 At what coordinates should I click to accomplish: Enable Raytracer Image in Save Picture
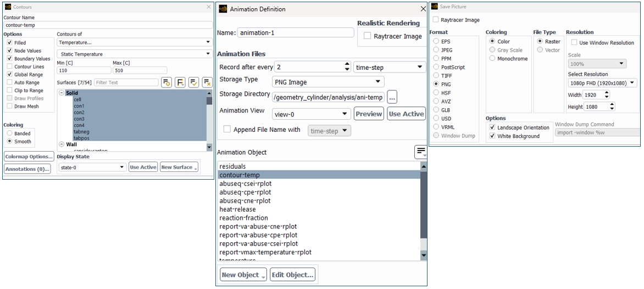[x=436, y=20]
